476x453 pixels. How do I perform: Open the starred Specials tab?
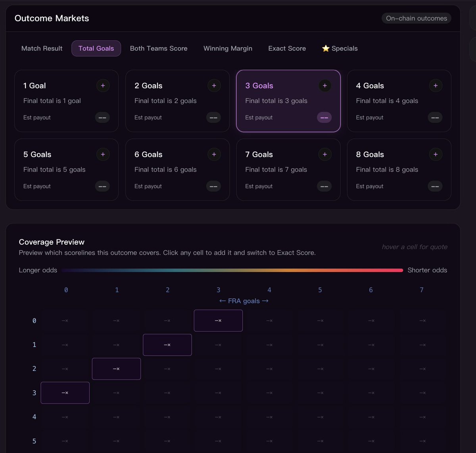point(340,48)
